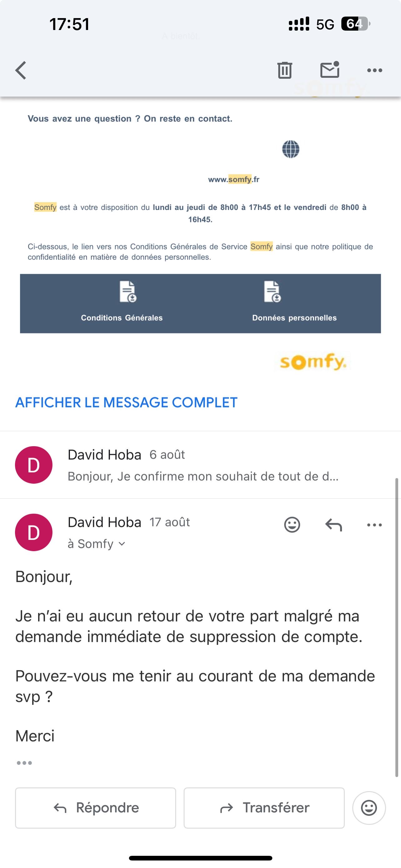Open the Données personnelles document icon
The width and height of the screenshot is (401, 868).
point(272,292)
